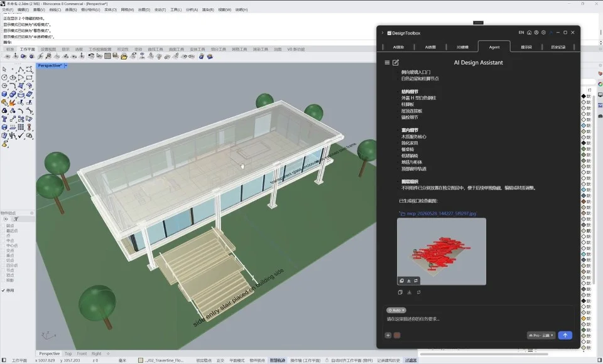Select the 实体工具 toolbar tab
603x364 pixels.
click(197, 49)
